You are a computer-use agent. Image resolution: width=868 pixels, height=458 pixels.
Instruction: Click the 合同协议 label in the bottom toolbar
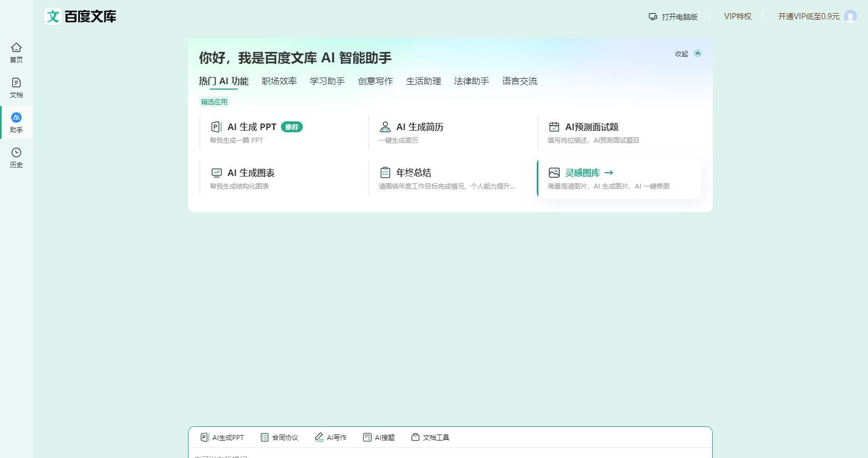[285, 438]
